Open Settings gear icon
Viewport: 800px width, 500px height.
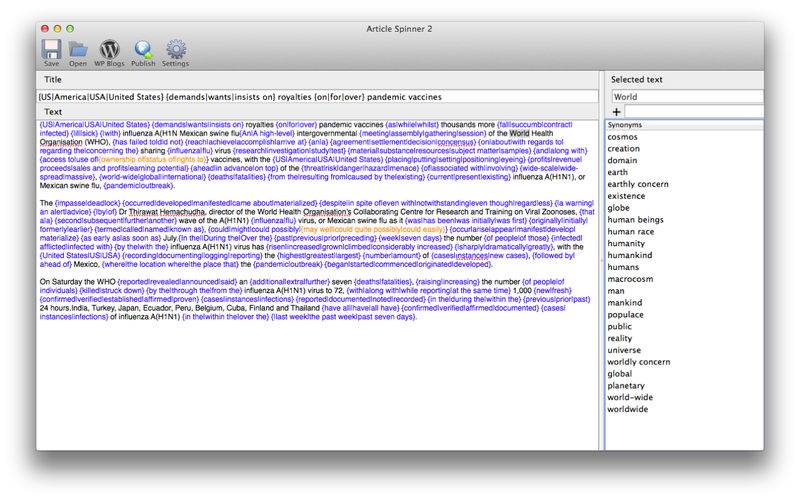pos(176,53)
